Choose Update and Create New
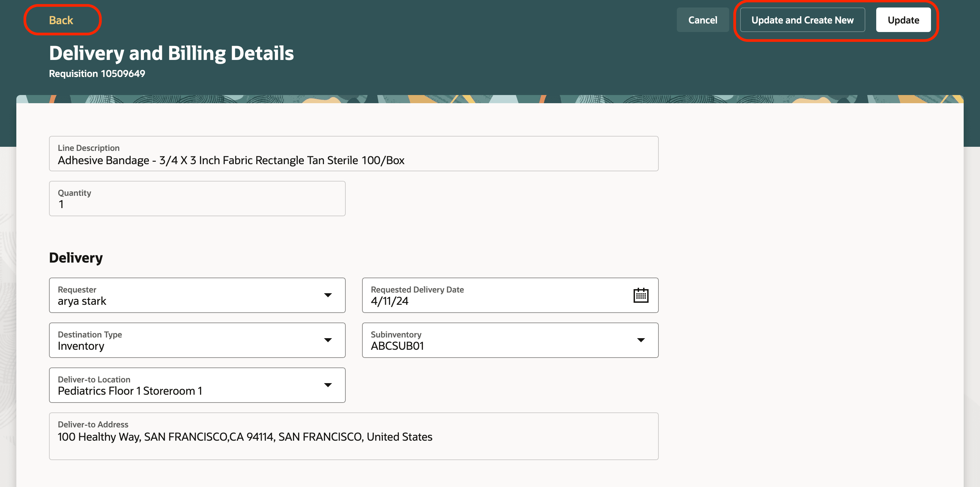Screen dimensions: 980x487 [802, 20]
